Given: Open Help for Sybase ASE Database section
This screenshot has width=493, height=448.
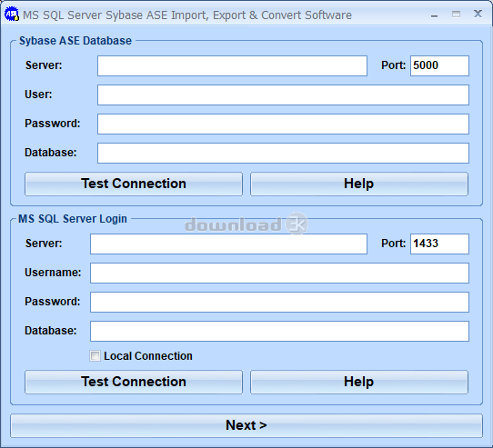Looking at the screenshot, I should pyautogui.click(x=359, y=184).
